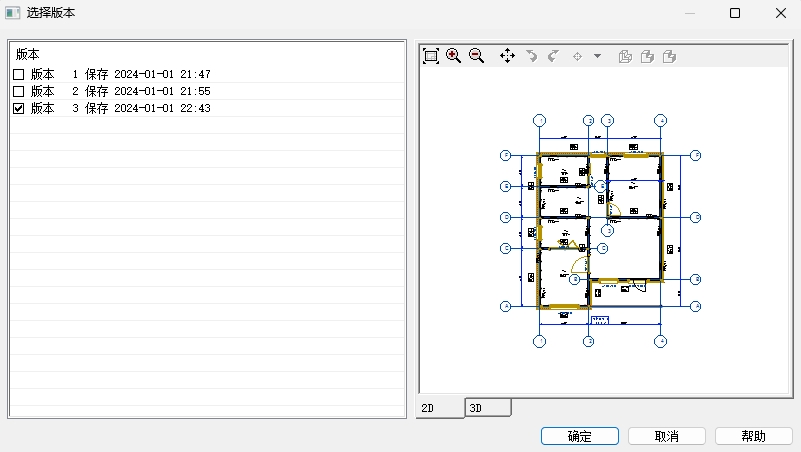801x452 pixels.
Task: Select row 版本 2 保存 2024-01-01 21:55
Action: coord(207,91)
